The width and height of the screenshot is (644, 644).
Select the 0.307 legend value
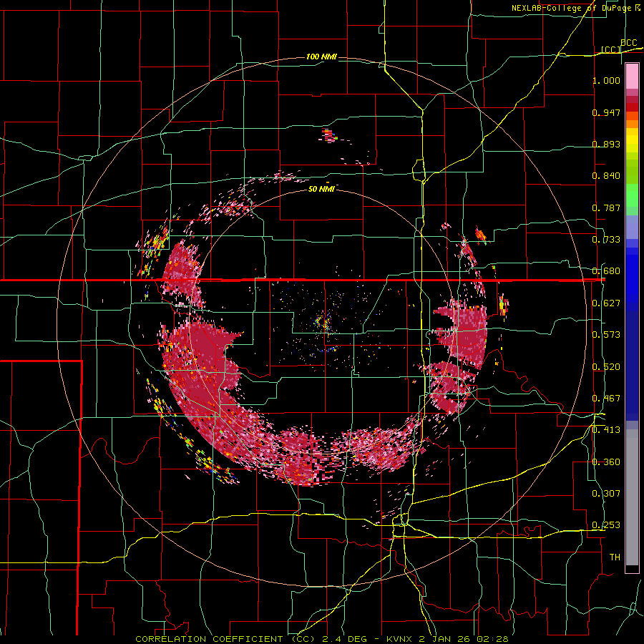pos(606,494)
